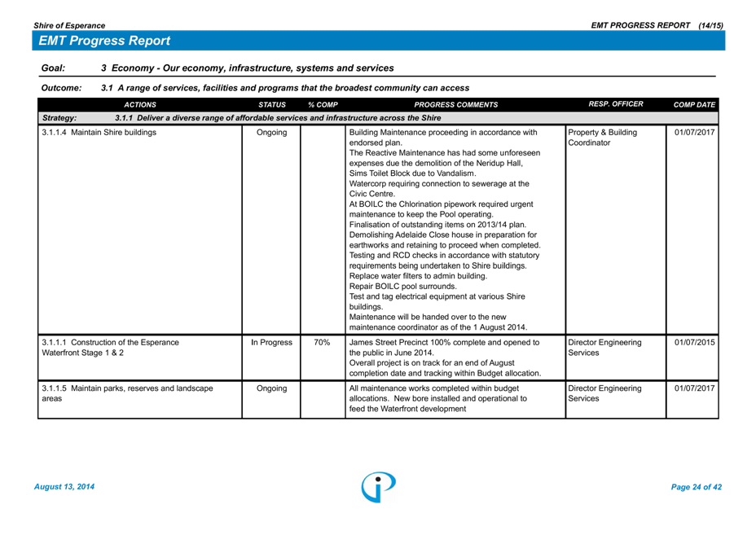Click the 'In Progress' status cell
The height and width of the screenshot is (535, 756).
(271, 342)
